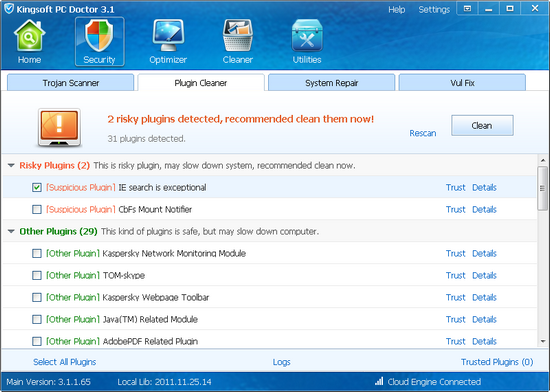View Details for IE search is exceptional
Image resolution: width=550 pixels, height=392 pixels.
484,188
